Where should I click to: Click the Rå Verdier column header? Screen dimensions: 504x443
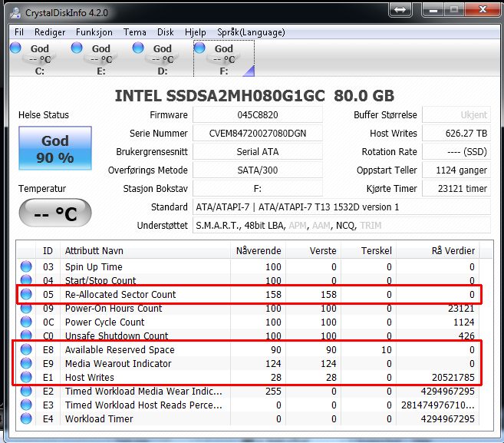(x=438, y=250)
